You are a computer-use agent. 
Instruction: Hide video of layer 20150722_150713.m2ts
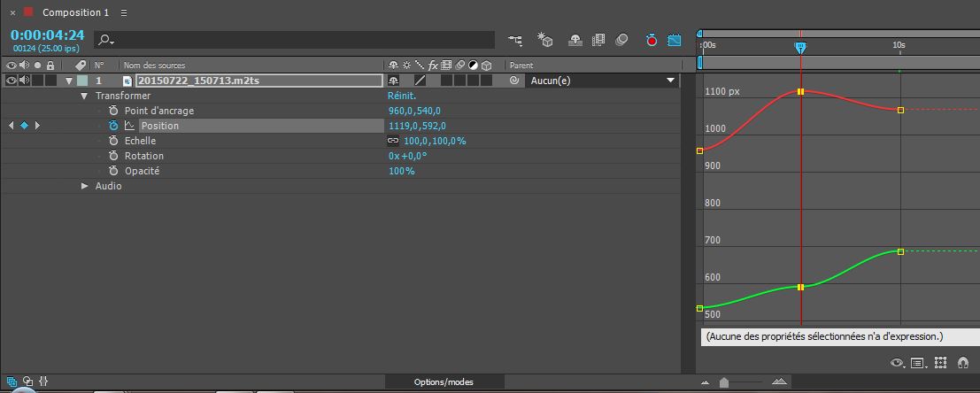click(x=11, y=81)
